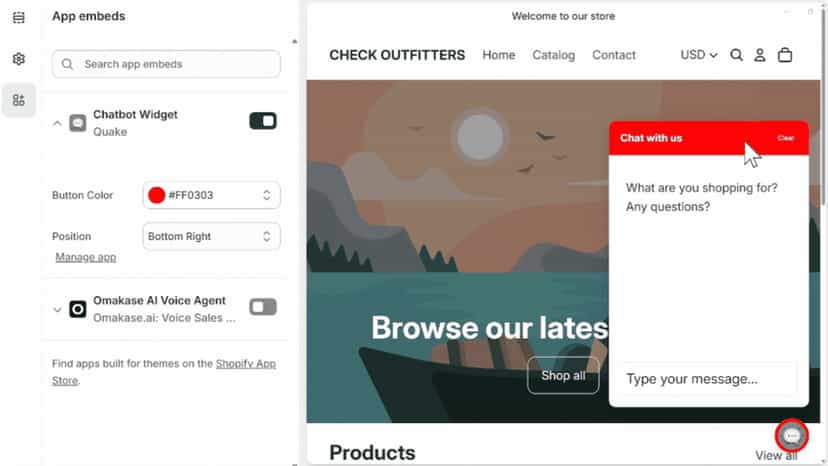Open the Position dropdown showing Bottom Right

[211, 236]
